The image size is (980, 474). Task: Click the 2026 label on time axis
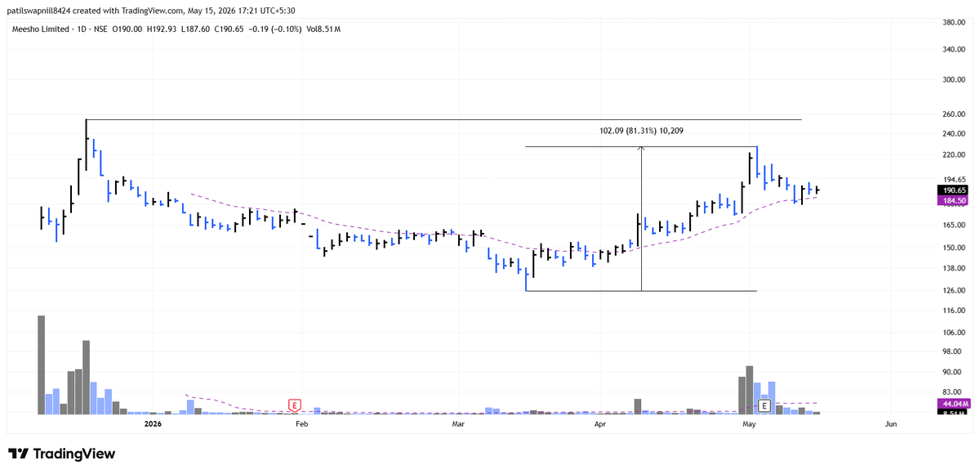click(x=153, y=424)
